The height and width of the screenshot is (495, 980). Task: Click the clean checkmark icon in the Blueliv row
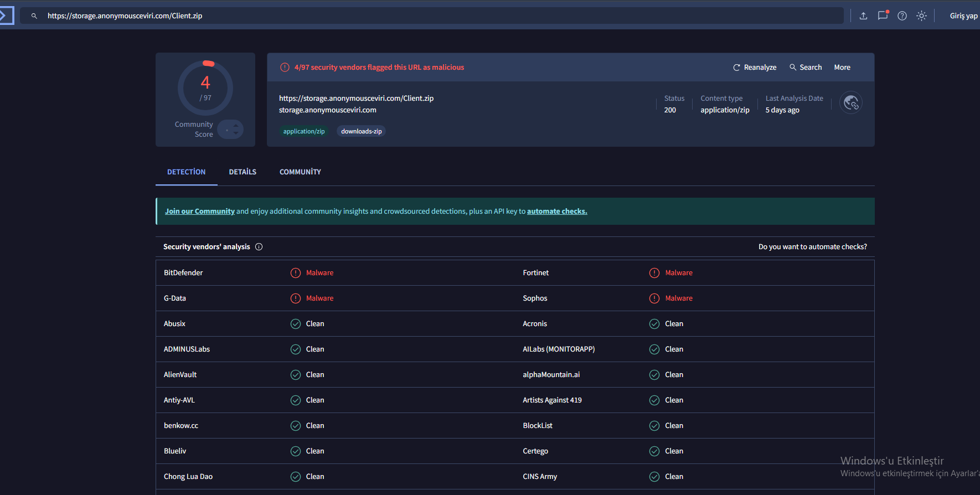pyautogui.click(x=296, y=451)
